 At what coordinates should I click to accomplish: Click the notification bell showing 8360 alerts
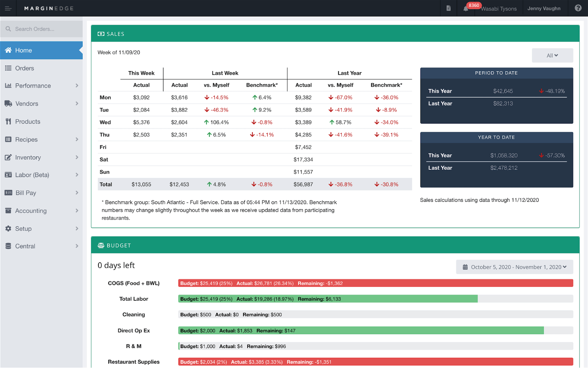point(466,8)
